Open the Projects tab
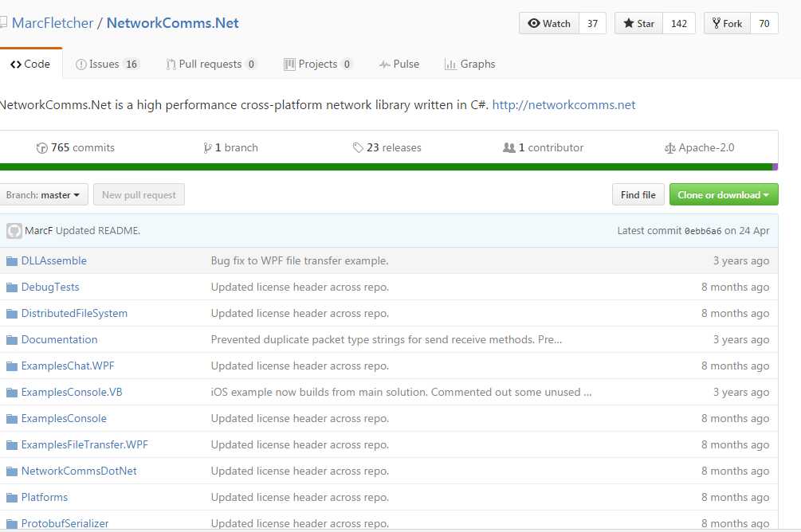801x532 pixels. [x=318, y=65]
